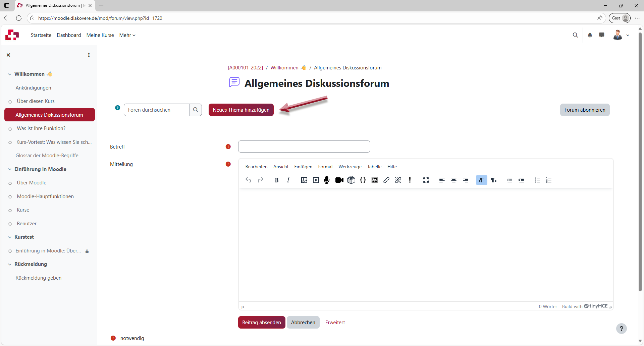Viewport: 644px width, 346px height.
Task: Click the Erweitert link
Action: [x=335, y=323]
